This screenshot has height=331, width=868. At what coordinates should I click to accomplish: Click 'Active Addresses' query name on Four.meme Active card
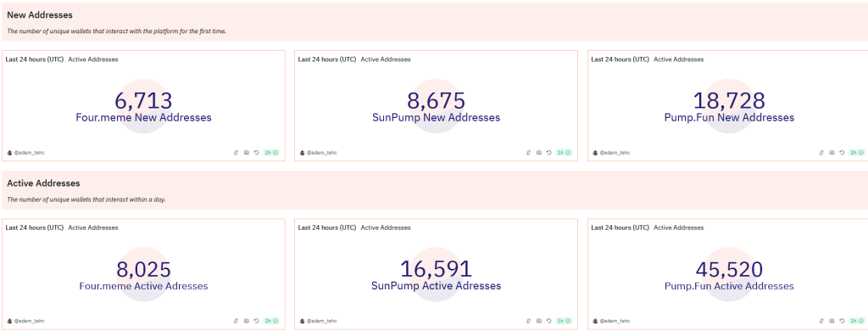coord(93,227)
